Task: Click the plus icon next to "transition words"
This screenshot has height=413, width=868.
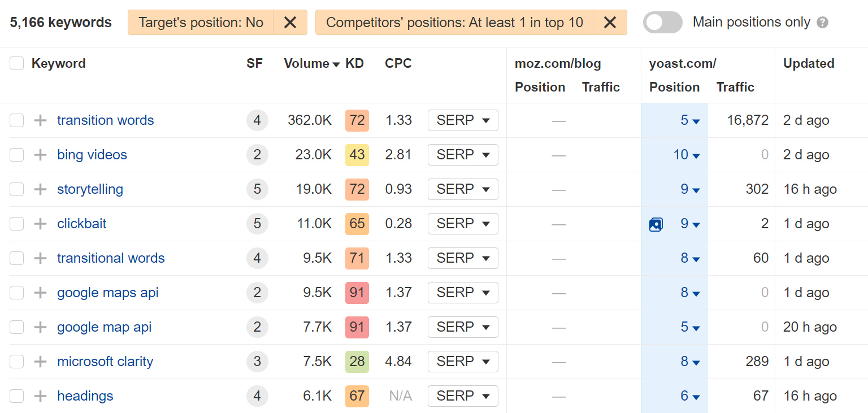Action: (x=40, y=120)
